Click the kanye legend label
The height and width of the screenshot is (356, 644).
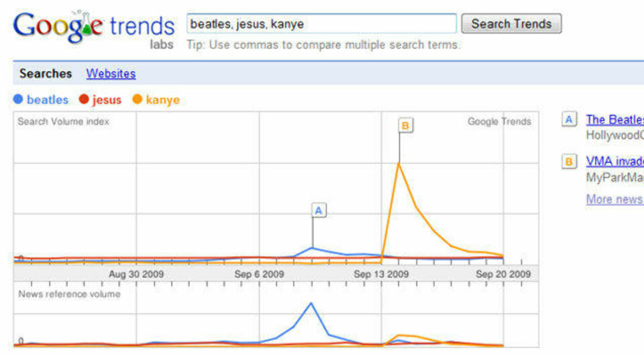point(162,99)
